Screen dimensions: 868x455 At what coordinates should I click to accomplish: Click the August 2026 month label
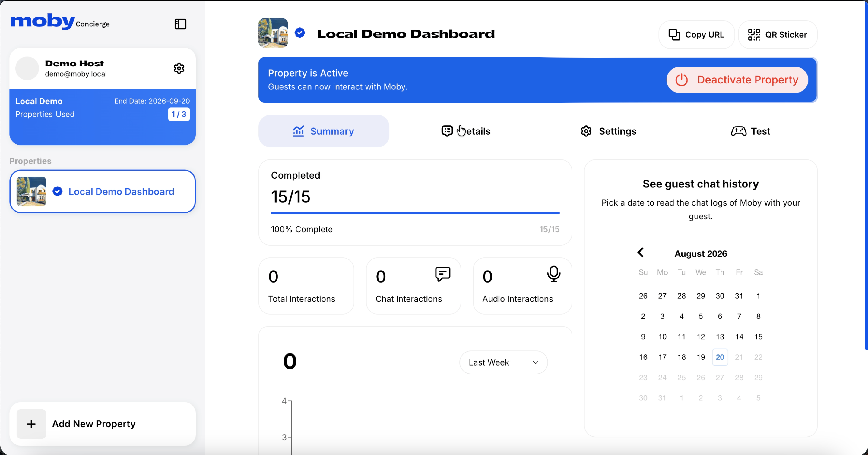(701, 253)
